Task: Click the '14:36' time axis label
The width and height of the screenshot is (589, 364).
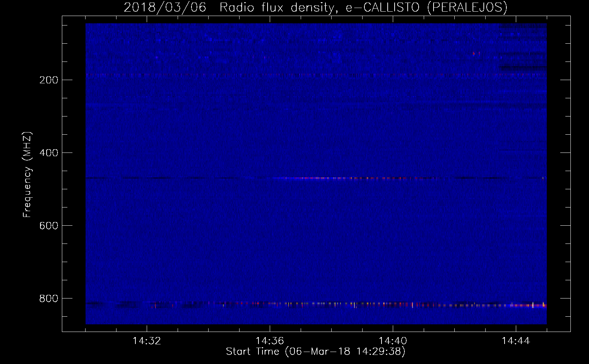Action: point(270,341)
